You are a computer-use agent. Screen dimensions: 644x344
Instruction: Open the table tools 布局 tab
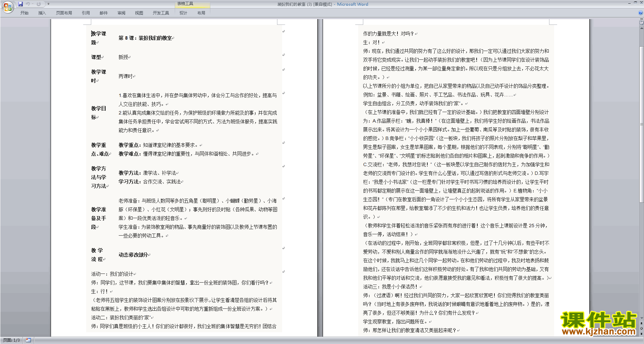pyautogui.click(x=201, y=13)
